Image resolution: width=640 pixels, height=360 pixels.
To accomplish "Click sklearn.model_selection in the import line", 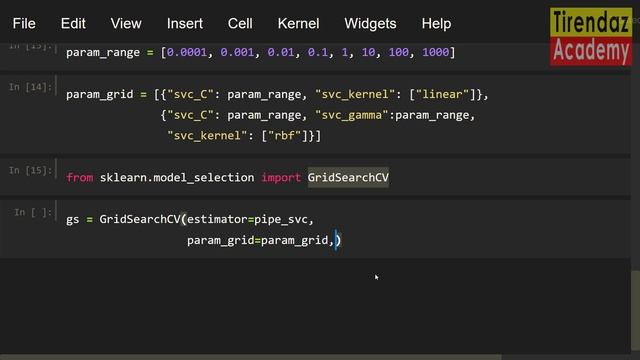I will click(x=177, y=178).
